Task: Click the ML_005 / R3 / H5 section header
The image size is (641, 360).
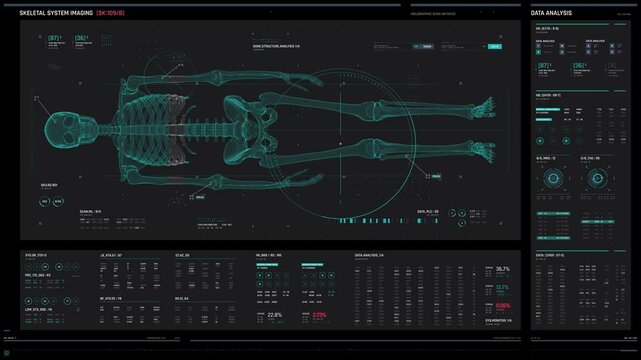Action: tap(269, 255)
